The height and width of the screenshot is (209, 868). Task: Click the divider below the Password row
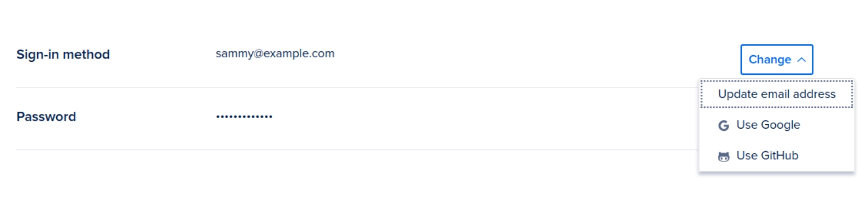[357, 149]
